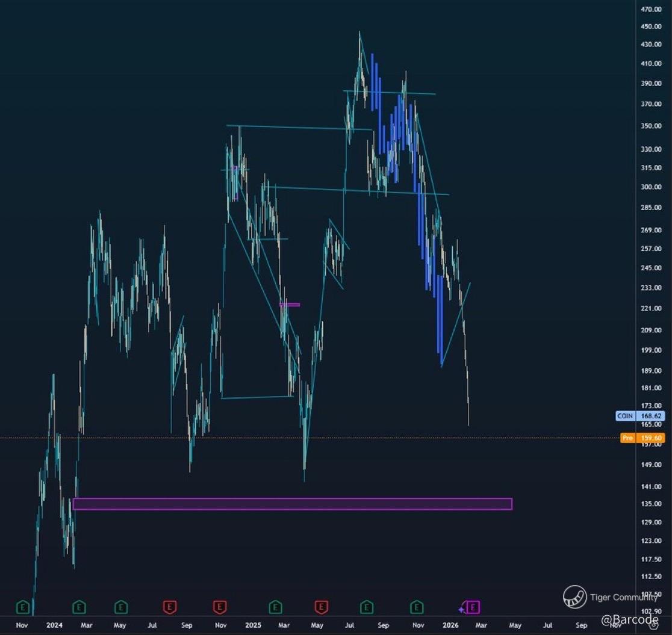Click the 330.00 price level on the axis
Screen dimensions: 672x635
652,149
